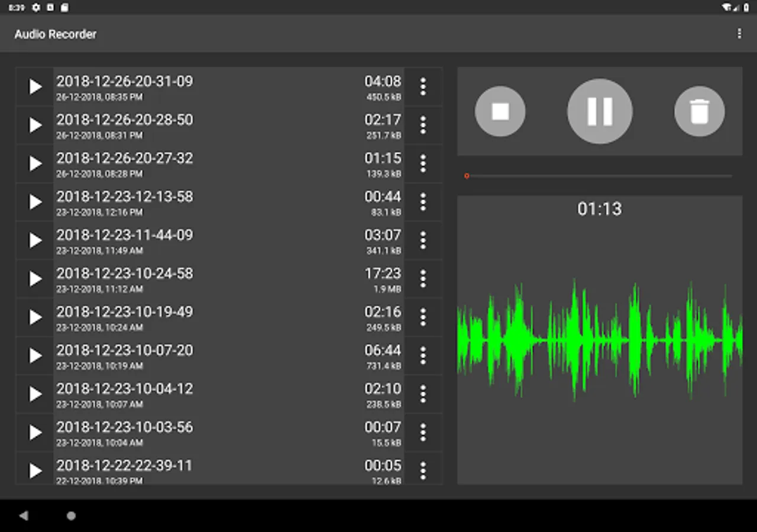The height and width of the screenshot is (532, 757).
Task: Click the 1.9 MB file size
Action: coord(388,289)
